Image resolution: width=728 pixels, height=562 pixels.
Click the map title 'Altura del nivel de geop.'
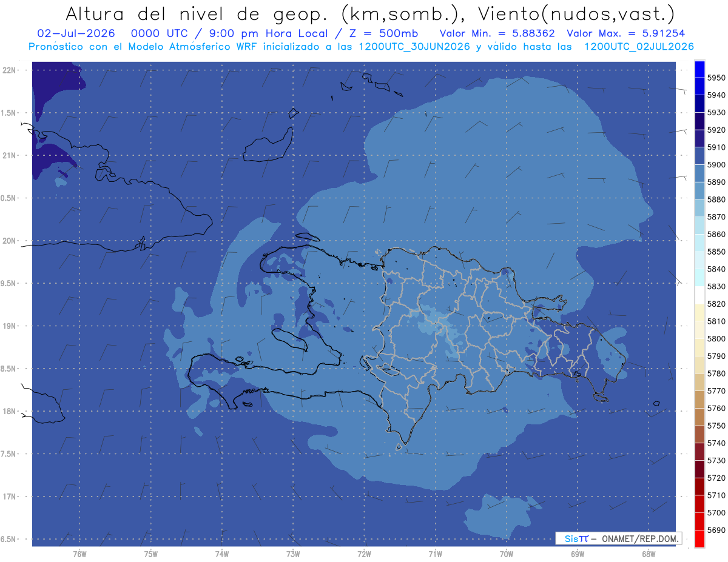pyautogui.click(x=197, y=14)
